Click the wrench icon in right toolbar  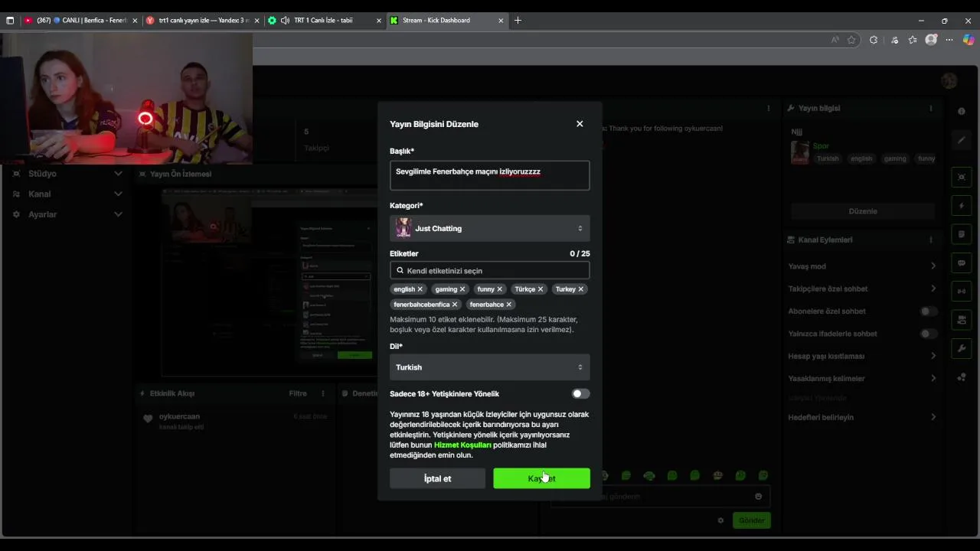[x=962, y=348]
